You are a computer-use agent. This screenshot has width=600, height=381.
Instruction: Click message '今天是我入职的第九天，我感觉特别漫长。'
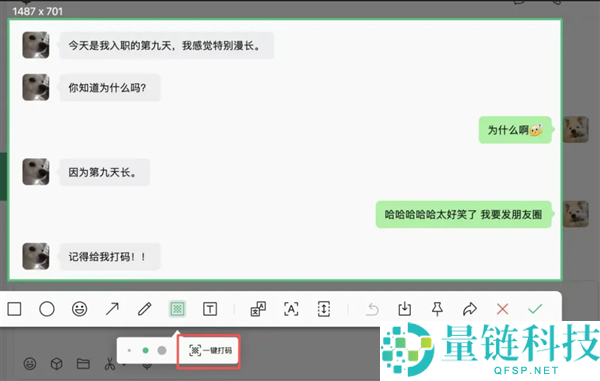(167, 46)
